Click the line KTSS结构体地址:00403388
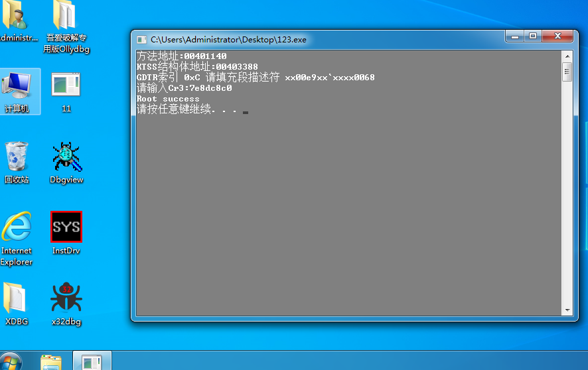Screen dimensions: 588x370 point(197,67)
